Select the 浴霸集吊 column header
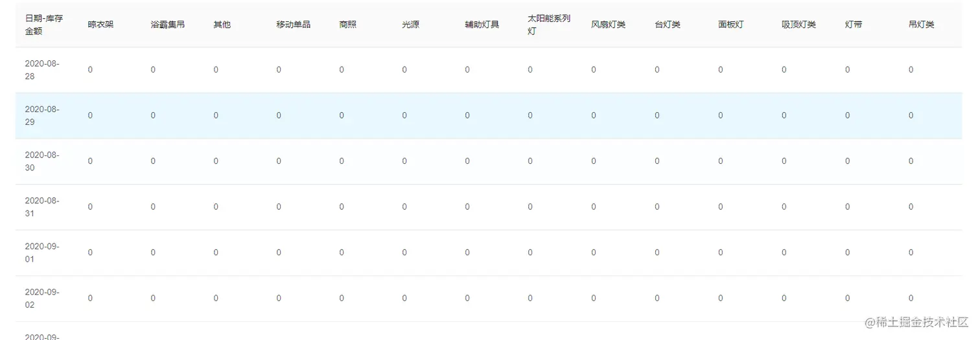 (167, 25)
